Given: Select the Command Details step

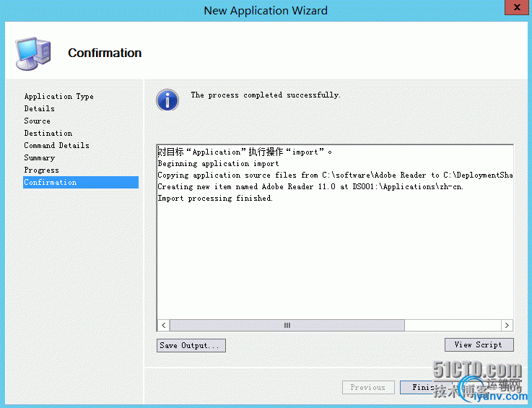Looking at the screenshot, I should 56,145.
